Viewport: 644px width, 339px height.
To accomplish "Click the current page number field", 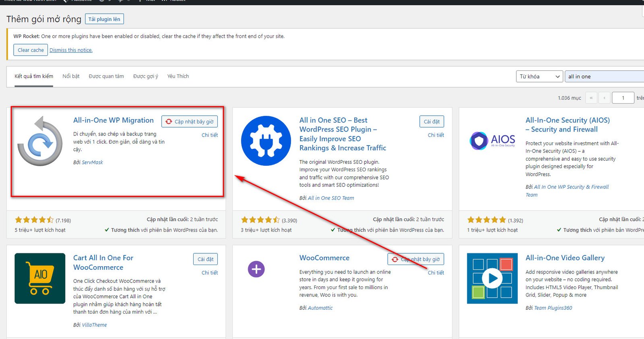I will [x=623, y=98].
